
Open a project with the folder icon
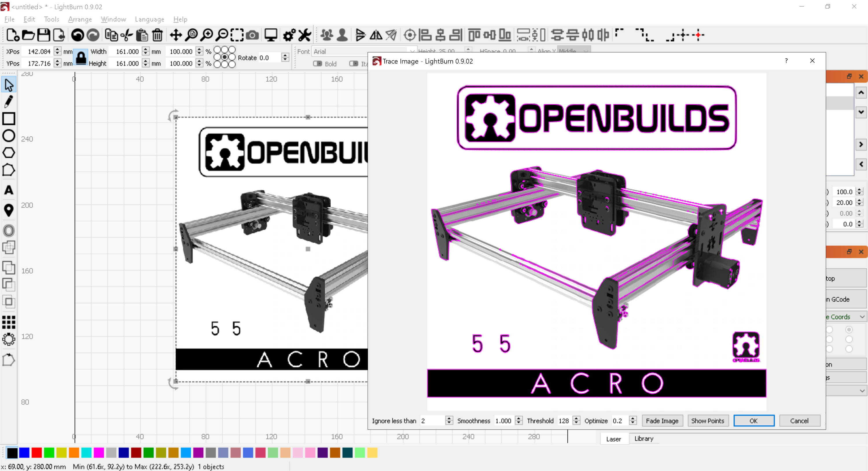28,35
